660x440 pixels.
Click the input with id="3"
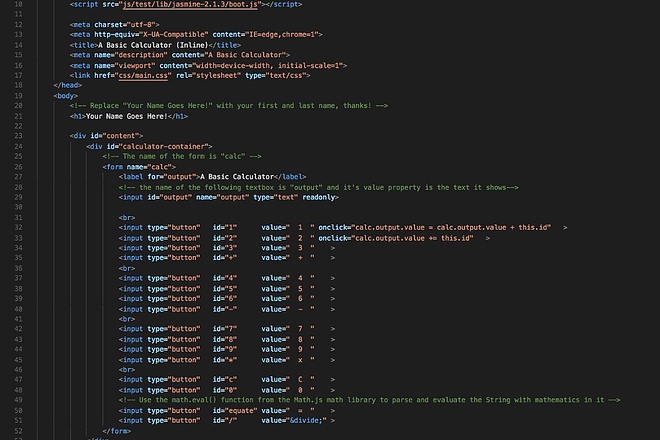[x=226, y=248]
